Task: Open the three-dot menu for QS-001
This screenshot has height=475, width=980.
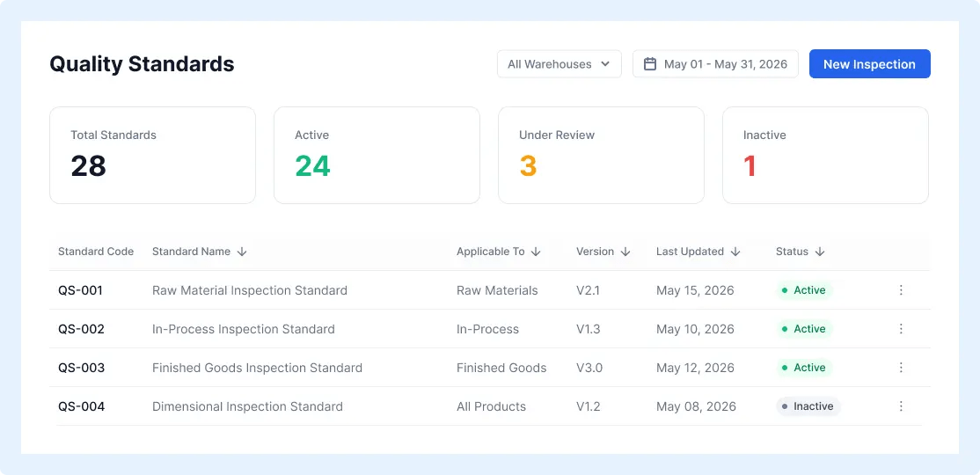Action: pyautogui.click(x=901, y=290)
